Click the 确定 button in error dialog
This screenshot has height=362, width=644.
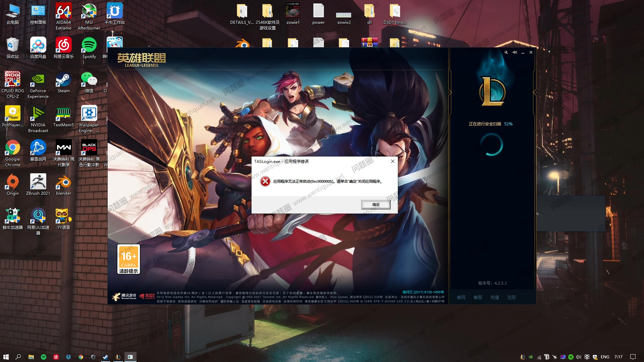(x=376, y=205)
